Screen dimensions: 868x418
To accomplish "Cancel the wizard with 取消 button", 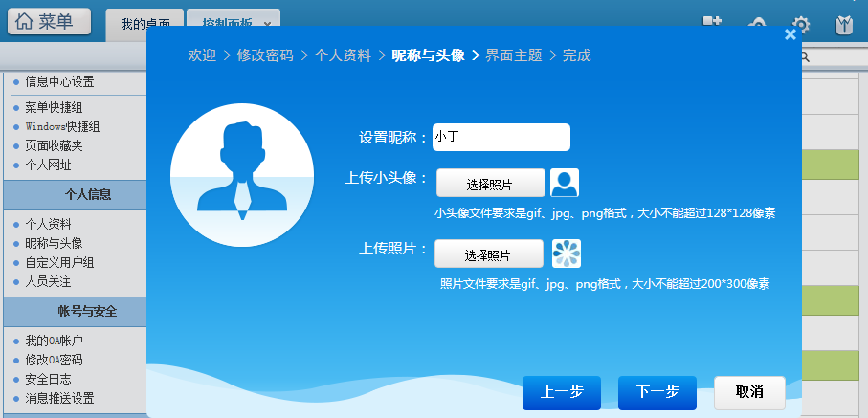I will click(749, 392).
